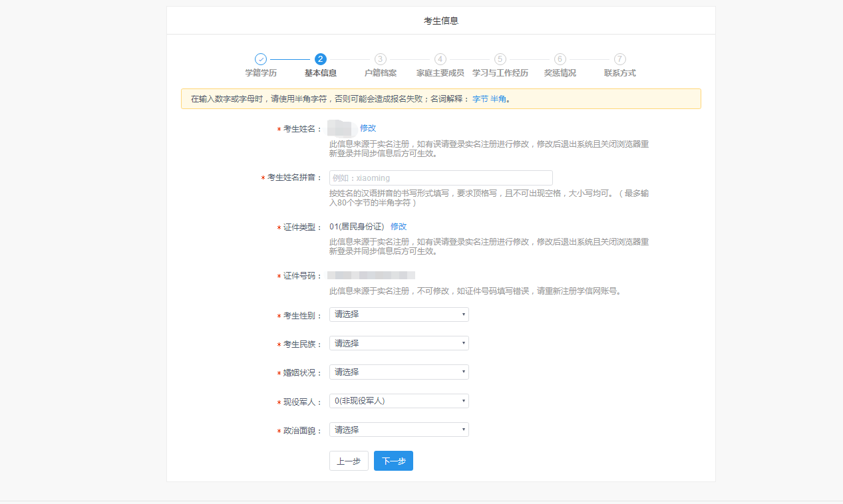Click 修改 link next to 考生姓名
Viewport: 843px width, 504px height.
point(368,128)
